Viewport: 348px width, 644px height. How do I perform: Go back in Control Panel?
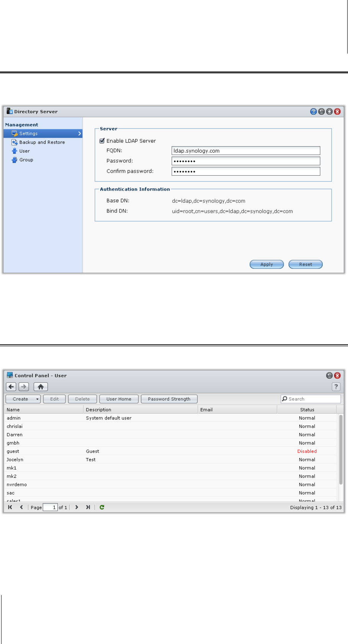(11, 387)
